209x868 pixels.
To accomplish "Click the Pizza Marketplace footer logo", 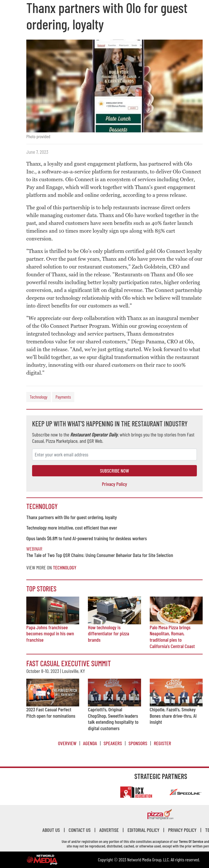I will click(160, 815).
